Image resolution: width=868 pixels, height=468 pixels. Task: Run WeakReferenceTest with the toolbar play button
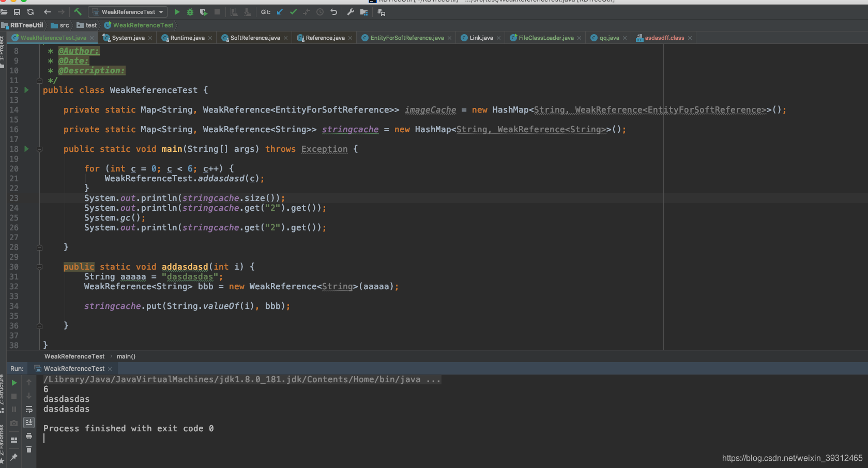[177, 12]
